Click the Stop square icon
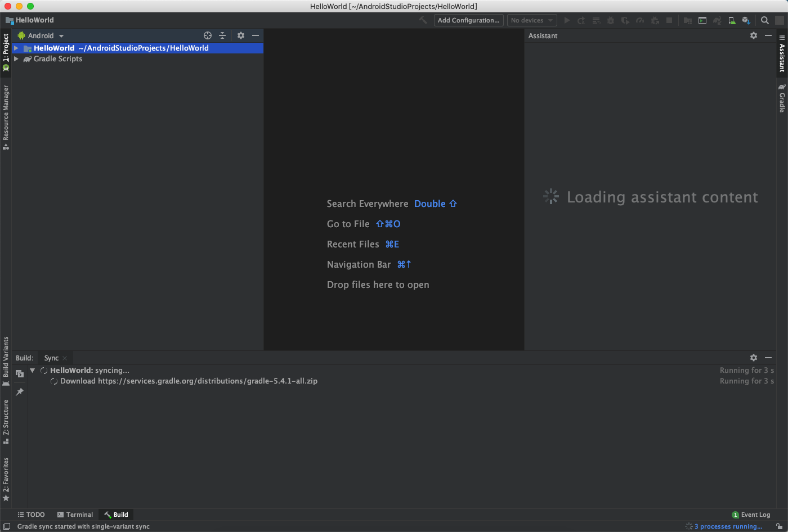Image resolution: width=788 pixels, height=532 pixels. coord(669,20)
